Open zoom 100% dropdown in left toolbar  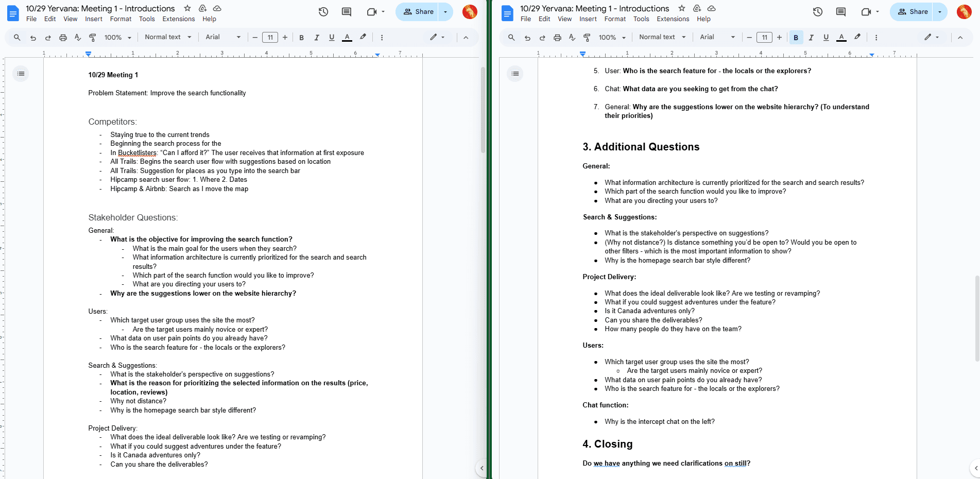click(x=118, y=37)
